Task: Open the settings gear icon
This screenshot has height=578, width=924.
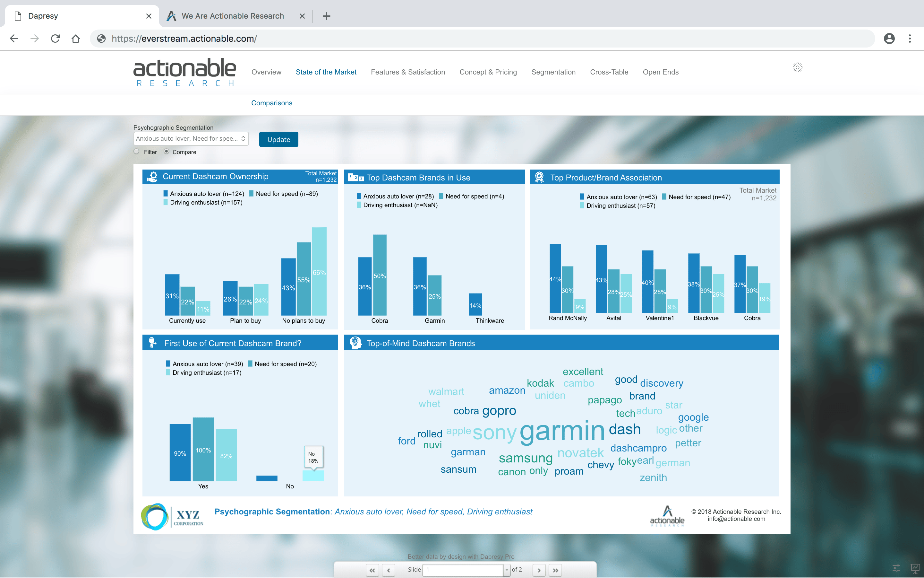Action: (x=797, y=67)
